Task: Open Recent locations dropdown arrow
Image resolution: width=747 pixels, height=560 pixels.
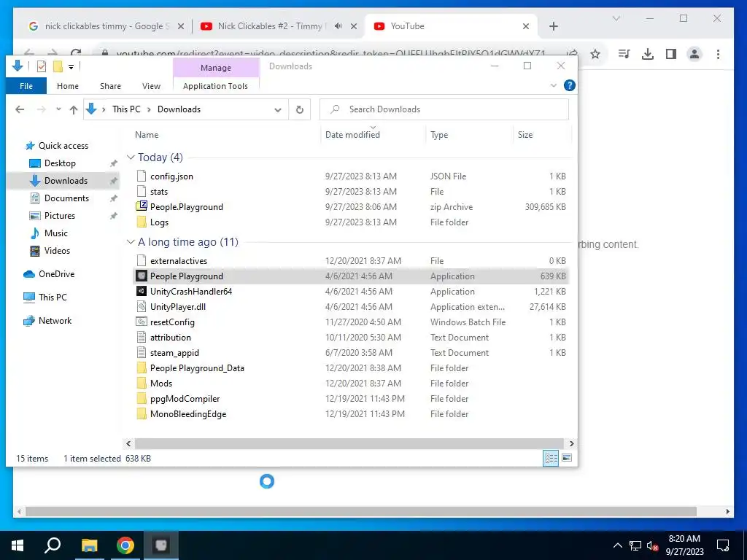Action: (x=58, y=109)
